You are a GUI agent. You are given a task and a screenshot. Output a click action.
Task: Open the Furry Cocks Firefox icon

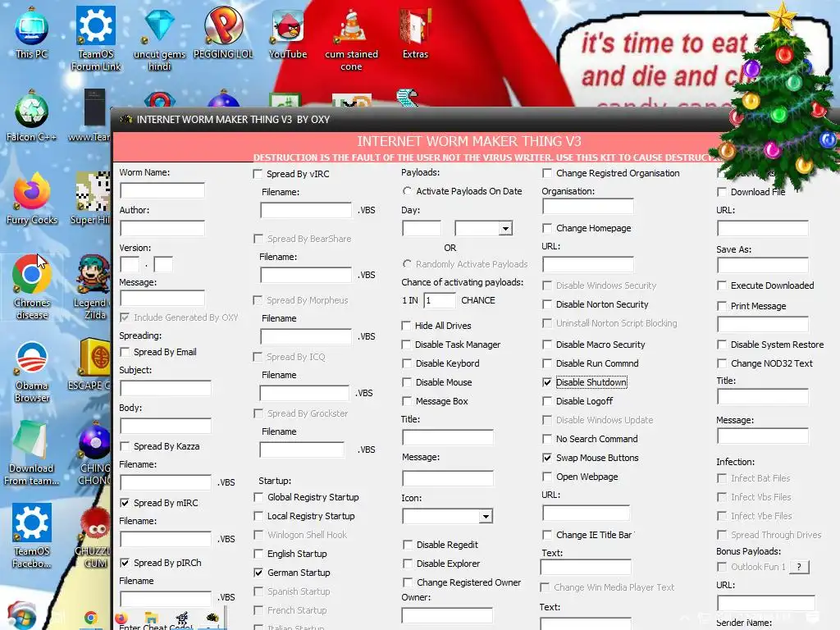pyautogui.click(x=31, y=199)
